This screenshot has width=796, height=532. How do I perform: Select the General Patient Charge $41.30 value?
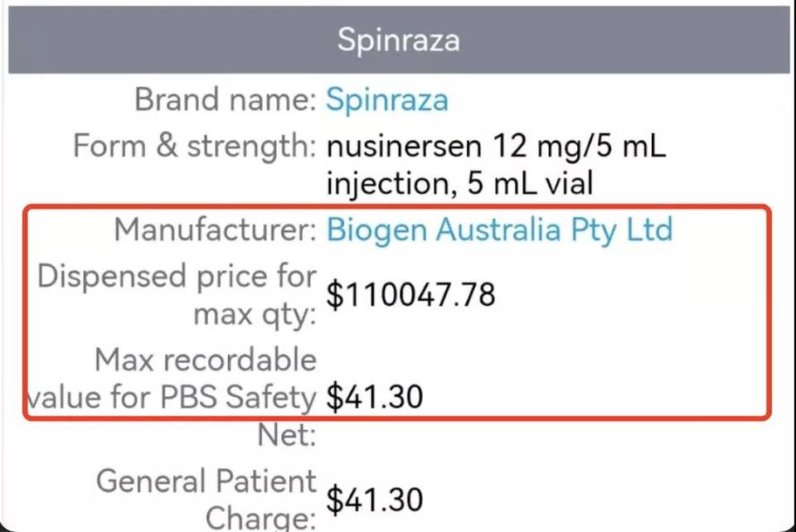[375, 500]
